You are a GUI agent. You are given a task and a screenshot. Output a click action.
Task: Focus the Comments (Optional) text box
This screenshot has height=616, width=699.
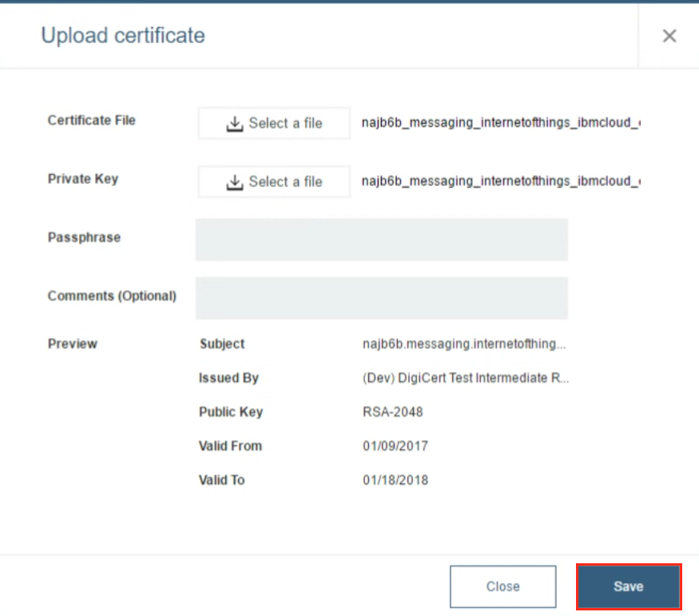(381, 298)
